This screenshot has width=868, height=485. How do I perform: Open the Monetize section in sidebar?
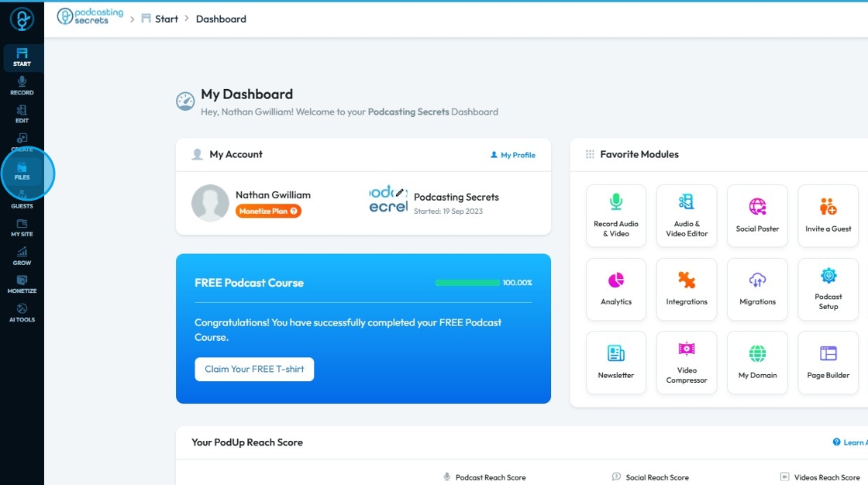(22, 284)
